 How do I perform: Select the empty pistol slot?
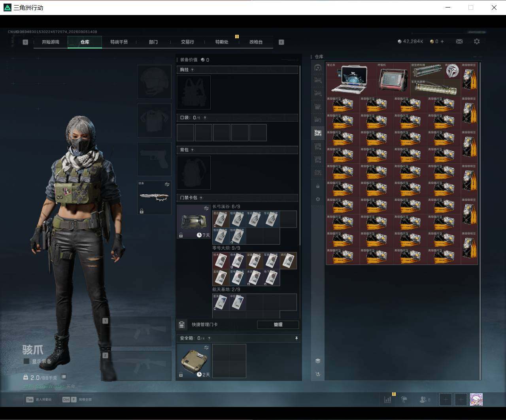click(154, 159)
